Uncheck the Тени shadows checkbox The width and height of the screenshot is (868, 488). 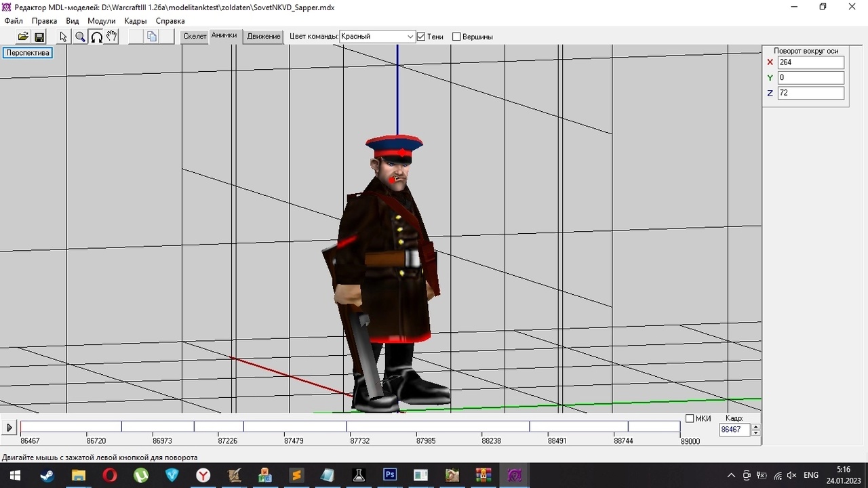click(421, 37)
